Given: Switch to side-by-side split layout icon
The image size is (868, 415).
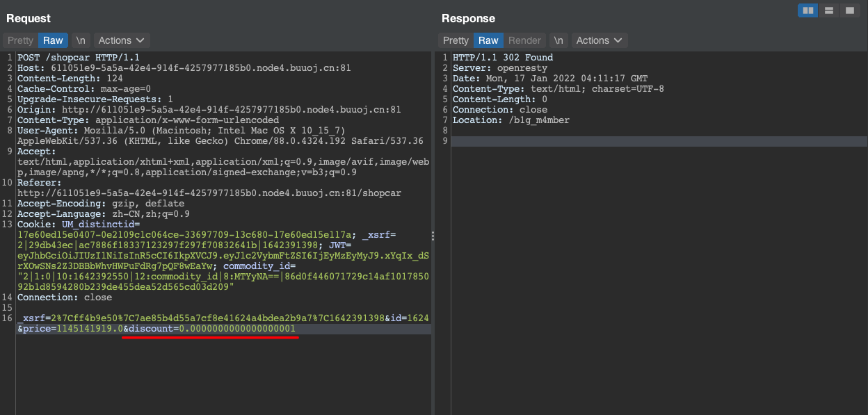Looking at the screenshot, I should click(807, 10).
